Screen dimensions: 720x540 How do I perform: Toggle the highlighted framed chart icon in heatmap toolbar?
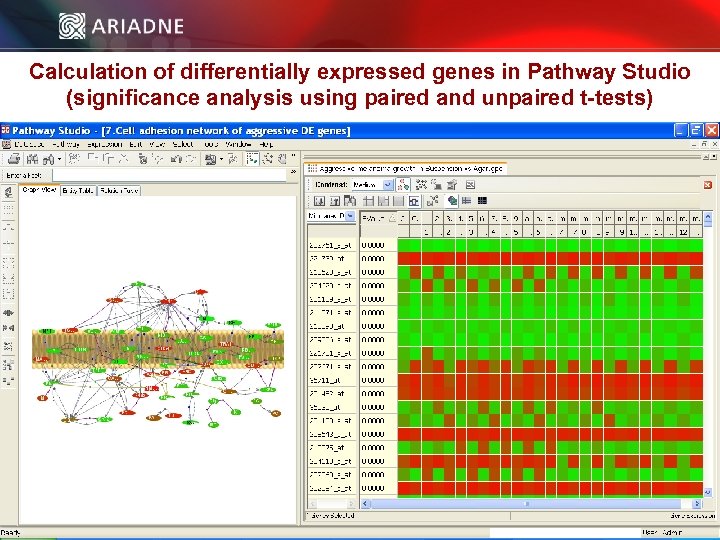[x=414, y=201]
